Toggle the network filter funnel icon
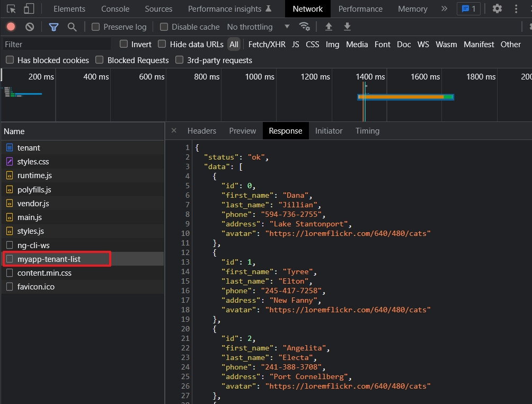Image resolution: width=532 pixels, height=404 pixels. (54, 27)
